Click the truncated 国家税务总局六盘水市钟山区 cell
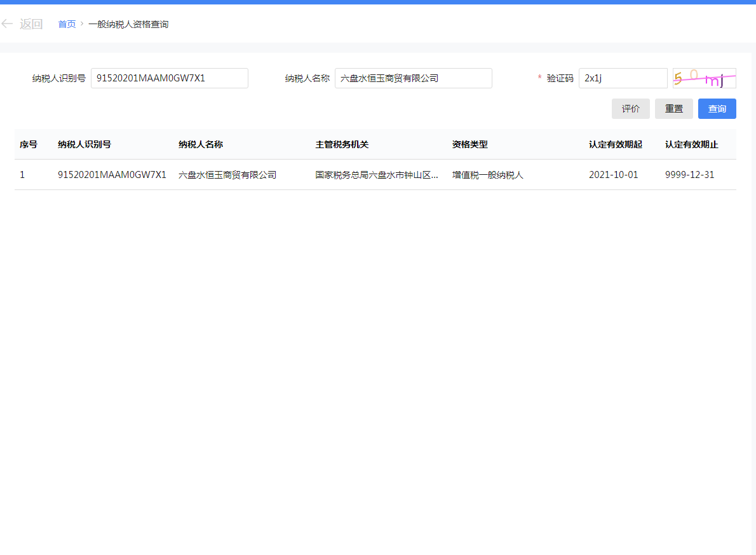The image size is (756, 555). 376,175
